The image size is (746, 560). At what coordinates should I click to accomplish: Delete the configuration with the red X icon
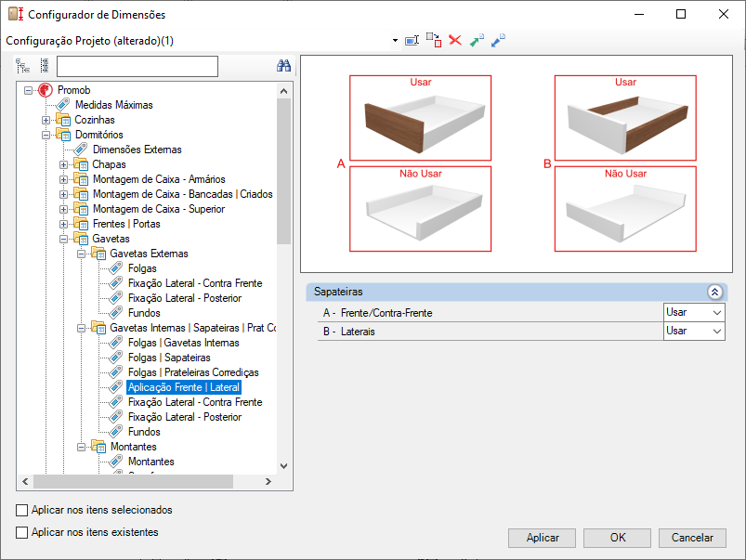point(455,41)
